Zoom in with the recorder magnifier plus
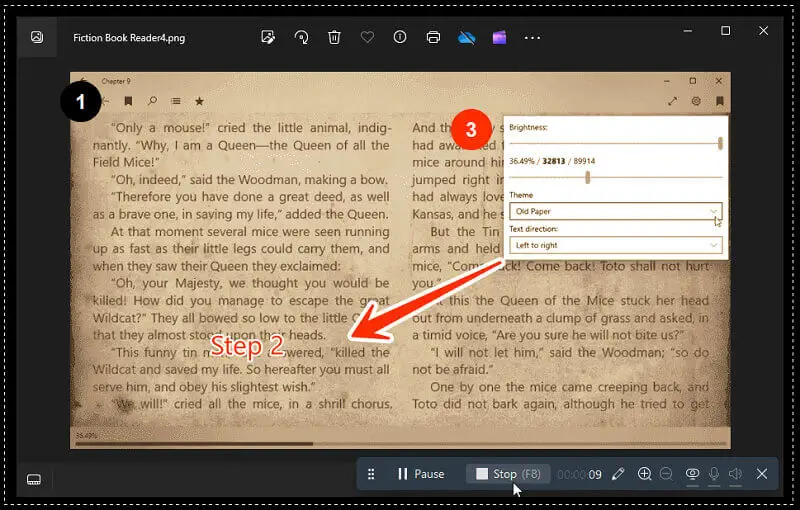 tap(644, 474)
